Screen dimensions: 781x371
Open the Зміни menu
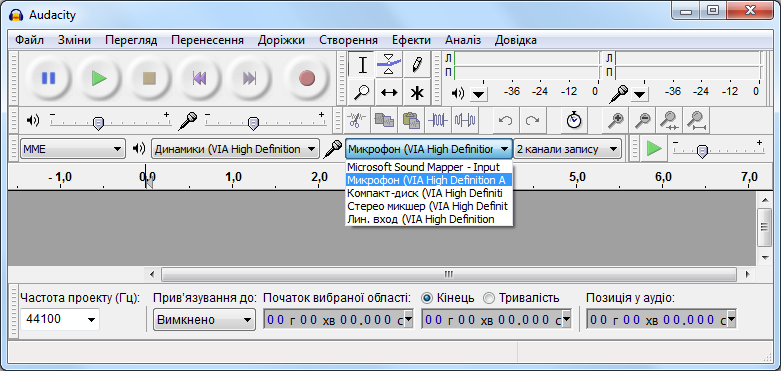pos(74,40)
